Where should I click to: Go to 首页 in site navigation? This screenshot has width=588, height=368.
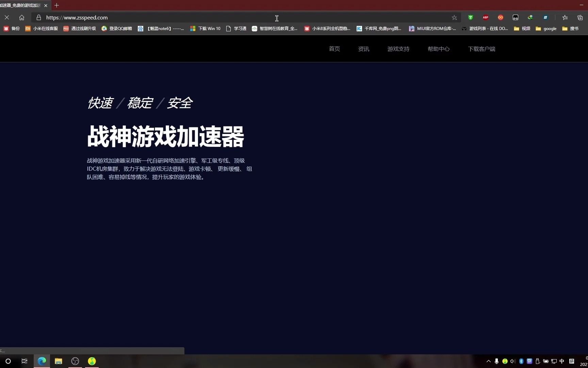pos(334,49)
